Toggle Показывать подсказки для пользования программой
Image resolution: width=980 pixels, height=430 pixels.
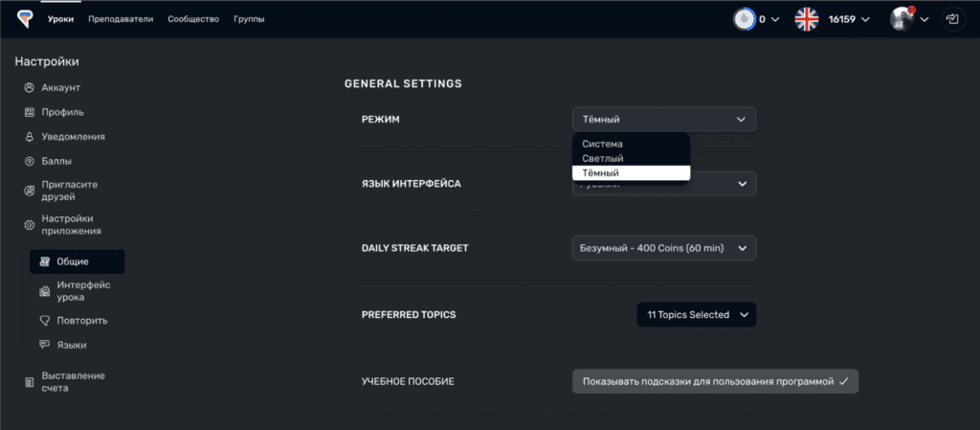pyautogui.click(x=715, y=381)
